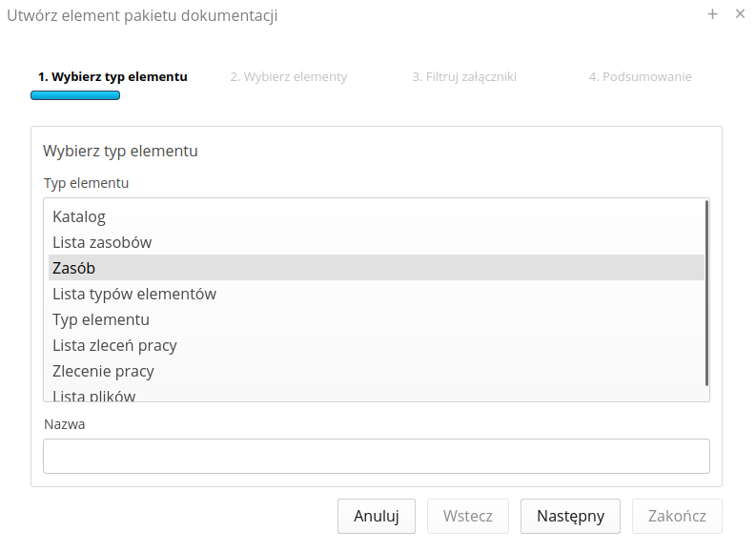Focus the Nazwa text input field
Image resolution: width=756 pixels, height=552 pixels.
tap(377, 456)
